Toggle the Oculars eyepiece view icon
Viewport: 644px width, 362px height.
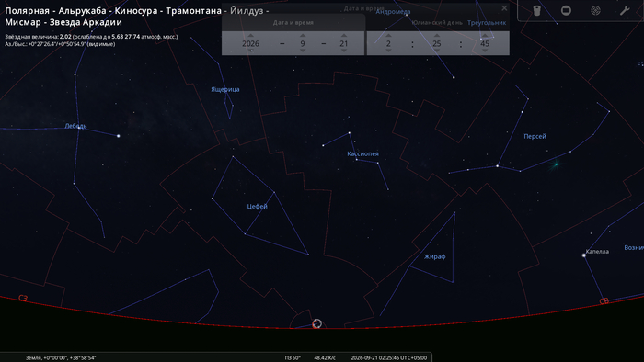point(536,11)
